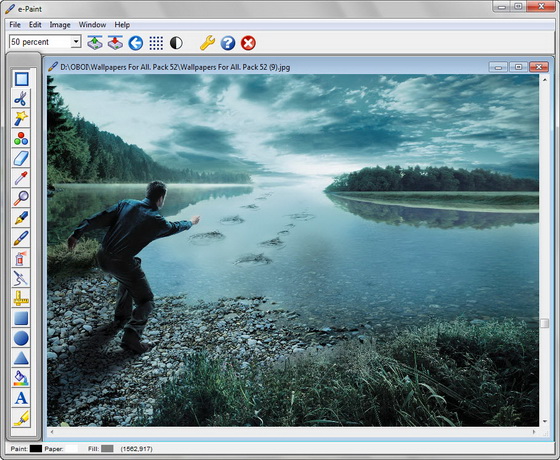Click the '50 percent' zoom field text
560x460 pixels.
click(30, 42)
